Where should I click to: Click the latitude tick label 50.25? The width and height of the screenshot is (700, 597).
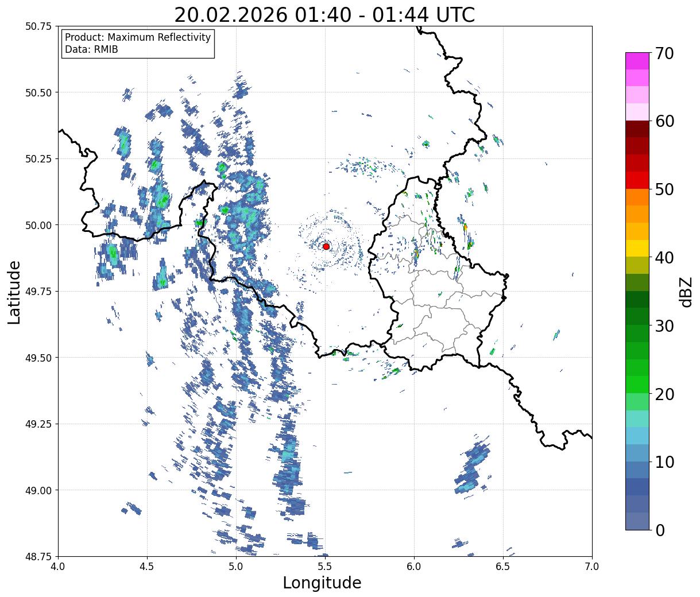[x=39, y=159]
